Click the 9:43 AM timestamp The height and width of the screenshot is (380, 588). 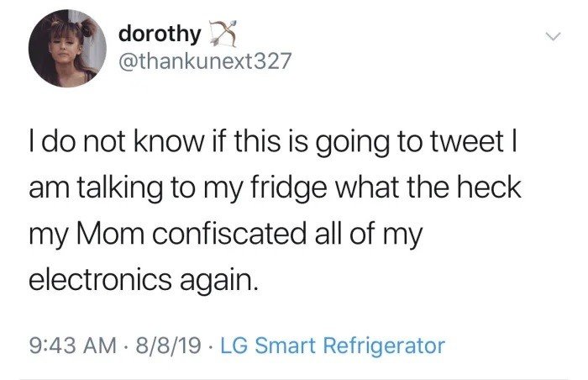point(71,345)
